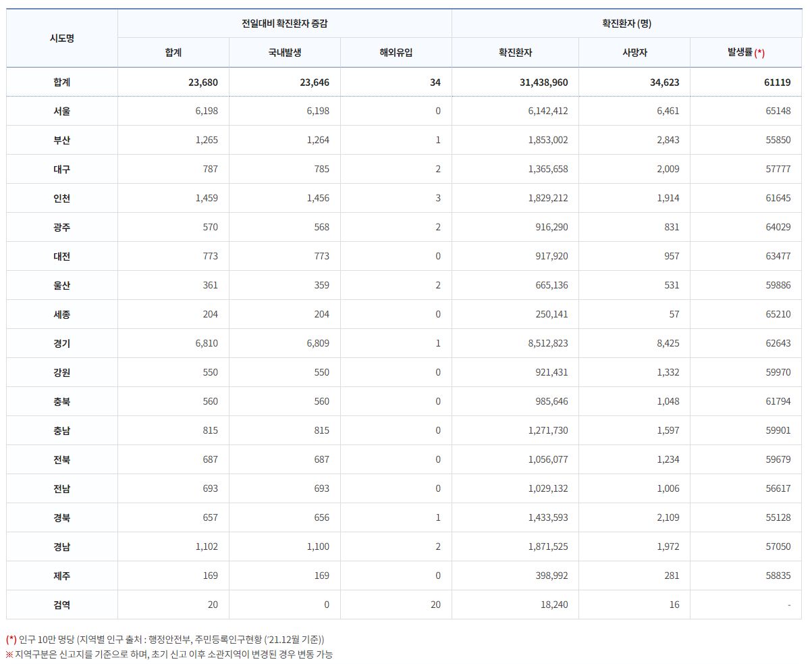This screenshot has width=812, height=664.
Task: Select total domestic cases 23,646
Action: pyautogui.click(x=315, y=82)
